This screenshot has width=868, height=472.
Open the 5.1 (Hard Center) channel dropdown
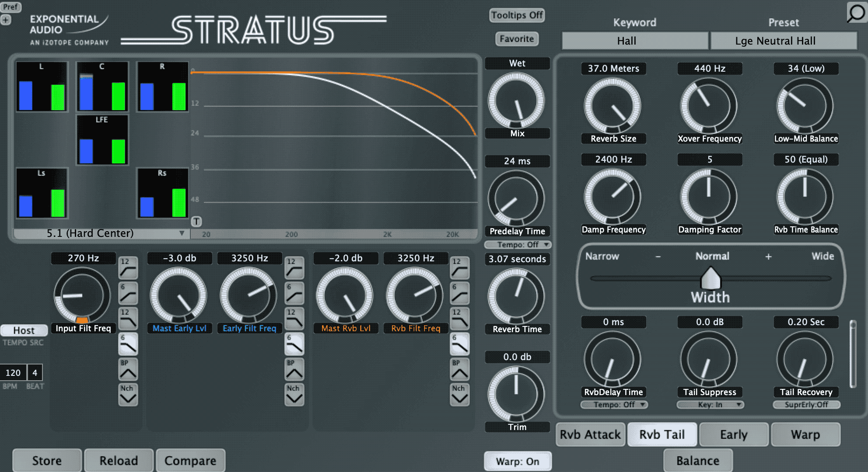101,233
